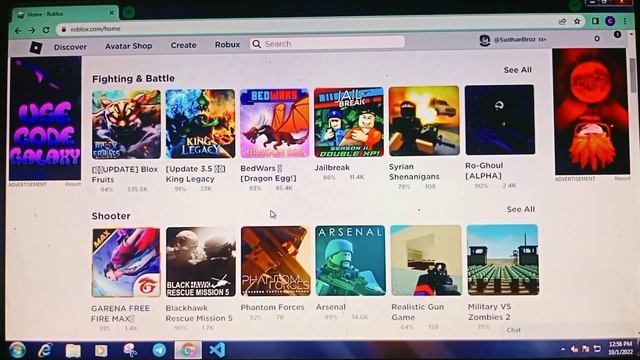The height and width of the screenshot is (360, 640).
Task: Open the King Legacy game thumbnail
Action: [200, 124]
